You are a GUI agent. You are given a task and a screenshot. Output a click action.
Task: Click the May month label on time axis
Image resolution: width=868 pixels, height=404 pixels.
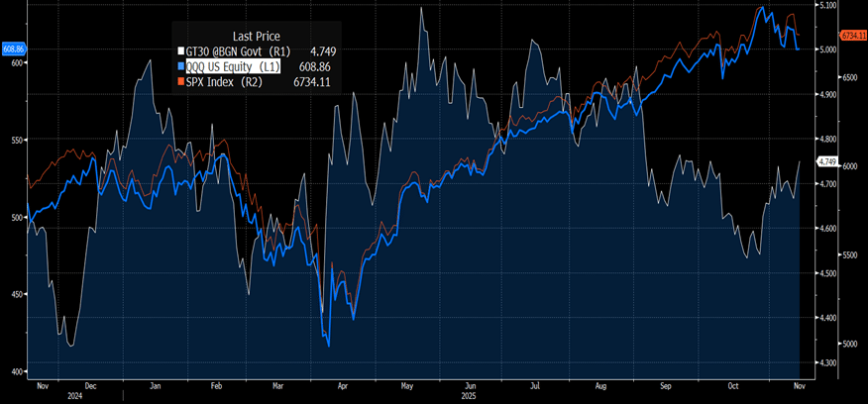point(405,383)
